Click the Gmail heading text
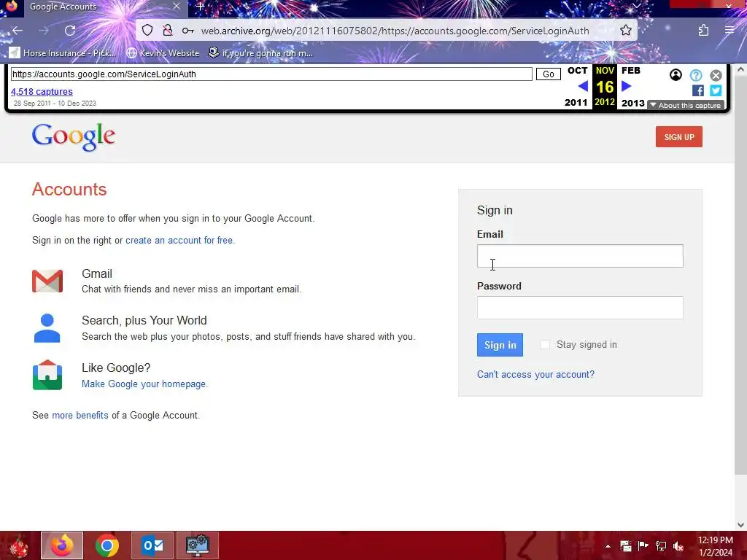747x560 pixels. tap(97, 274)
